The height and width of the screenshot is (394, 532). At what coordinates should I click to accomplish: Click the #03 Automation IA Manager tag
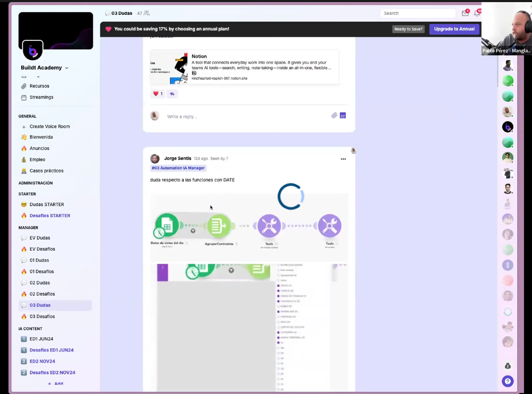(x=178, y=168)
